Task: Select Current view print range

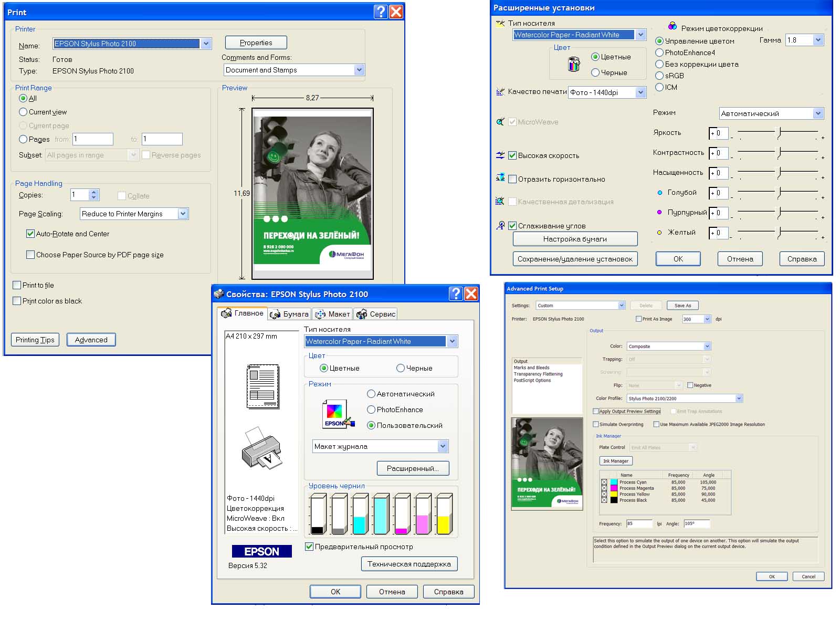Action: click(x=23, y=112)
